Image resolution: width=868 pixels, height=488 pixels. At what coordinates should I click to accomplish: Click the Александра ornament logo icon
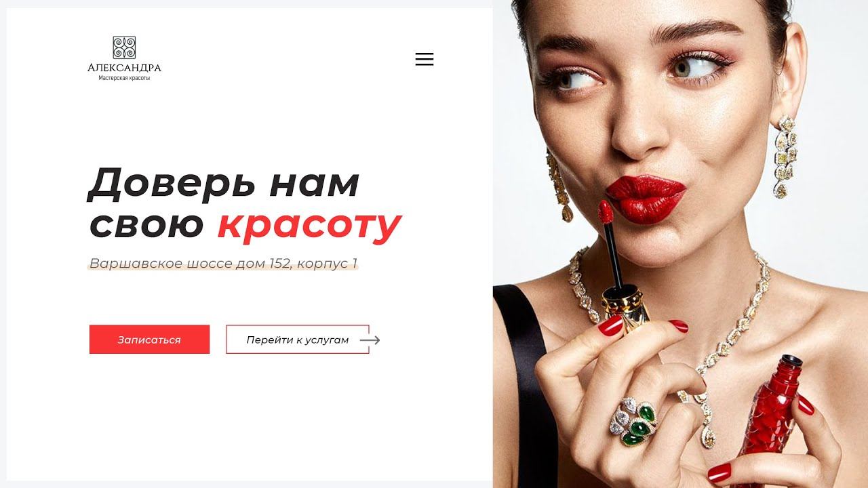(124, 47)
